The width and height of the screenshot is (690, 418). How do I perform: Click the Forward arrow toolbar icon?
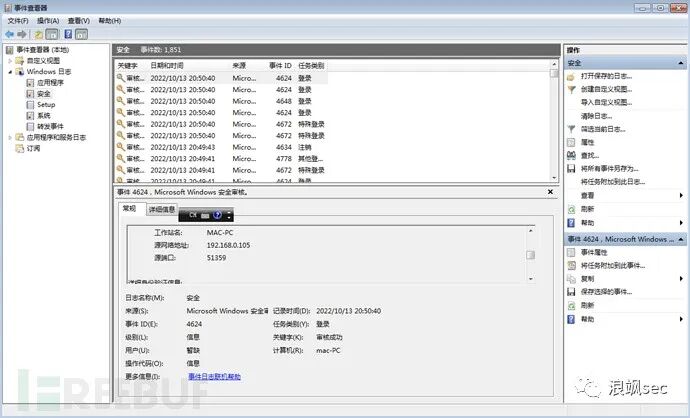[x=22, y=34]
